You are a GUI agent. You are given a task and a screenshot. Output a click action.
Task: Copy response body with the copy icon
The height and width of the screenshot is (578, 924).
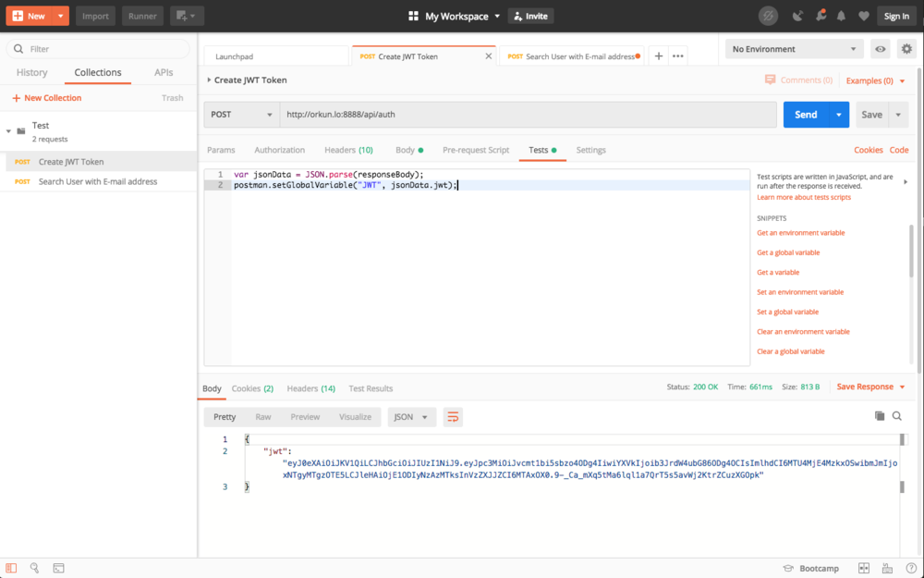[880, 416]
